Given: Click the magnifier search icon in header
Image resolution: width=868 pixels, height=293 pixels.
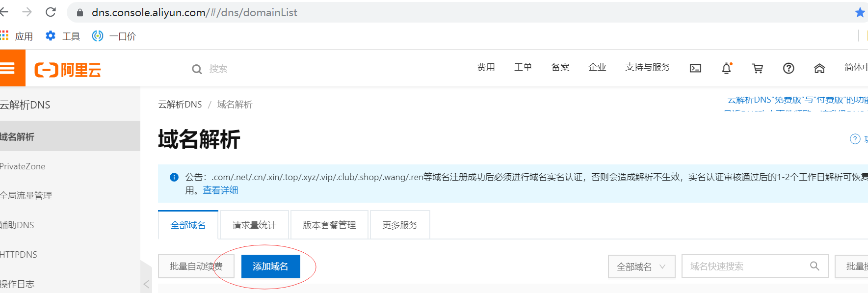Looking at the screenshot, I should click(197, 69).
